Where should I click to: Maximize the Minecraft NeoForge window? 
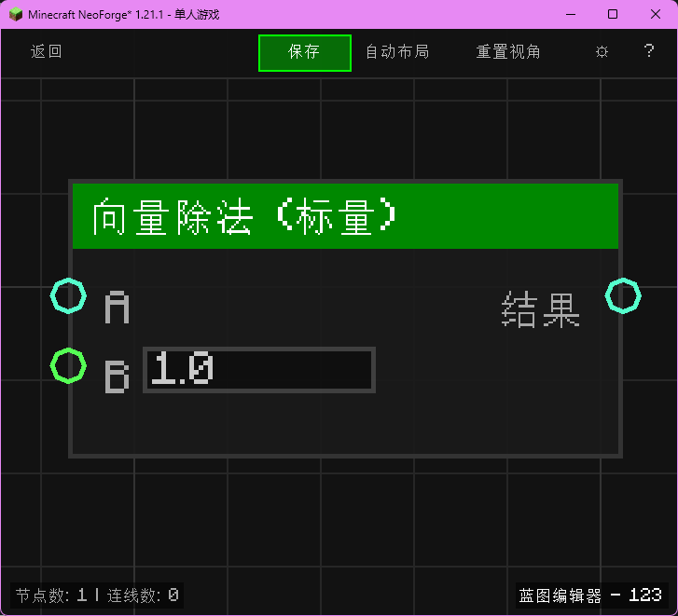pos(613,14)
